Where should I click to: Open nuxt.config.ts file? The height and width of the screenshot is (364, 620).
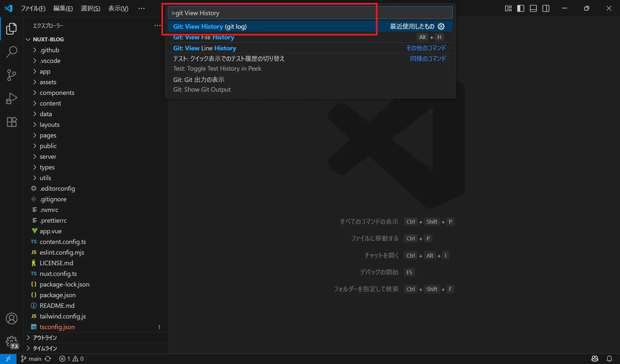coord(96,274)
